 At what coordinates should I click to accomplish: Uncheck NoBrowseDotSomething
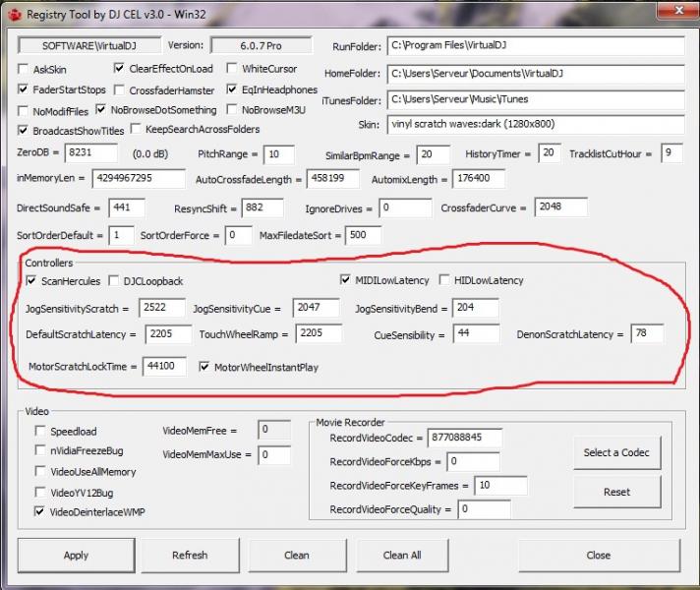101,109
